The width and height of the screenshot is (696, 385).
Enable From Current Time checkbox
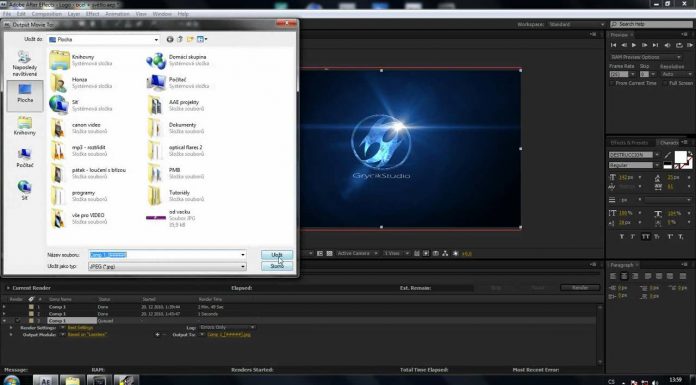(613, 83)
